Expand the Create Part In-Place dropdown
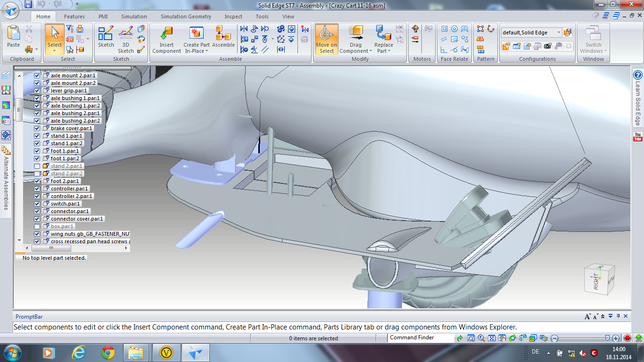644x362 pixels. pyautogui.click(x=206, y=51)
